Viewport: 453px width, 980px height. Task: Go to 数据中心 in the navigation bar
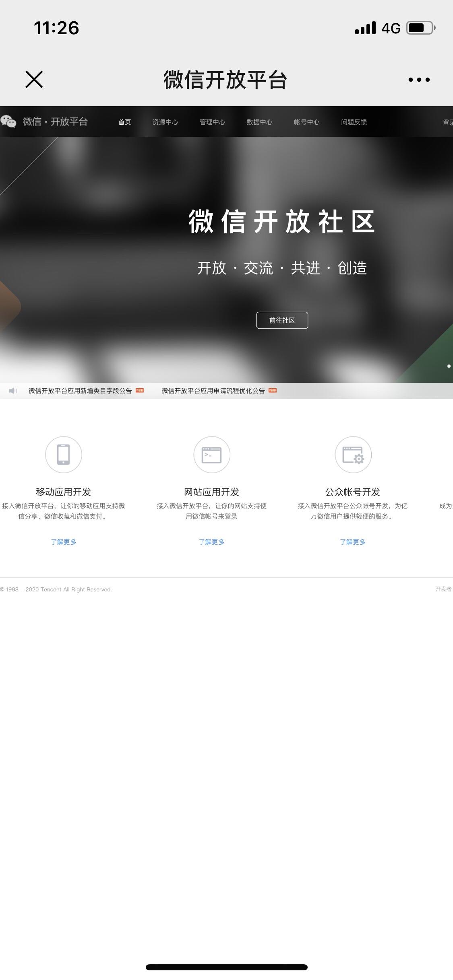(x=259, y=122)
